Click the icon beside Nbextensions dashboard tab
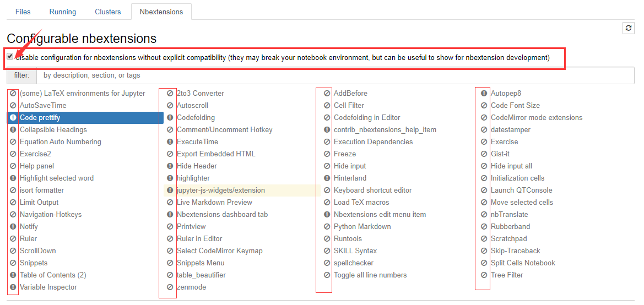This screenshot has height=305, width=644. tap(170, 215)
